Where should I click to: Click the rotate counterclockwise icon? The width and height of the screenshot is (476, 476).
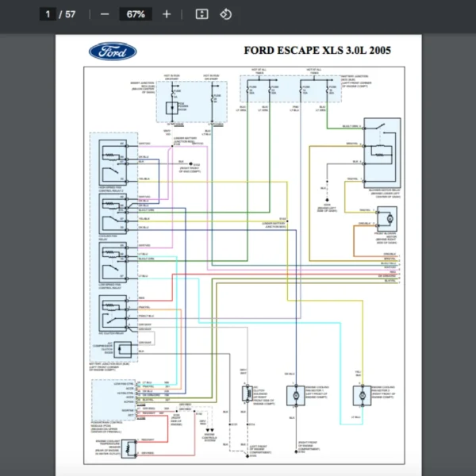225,14
